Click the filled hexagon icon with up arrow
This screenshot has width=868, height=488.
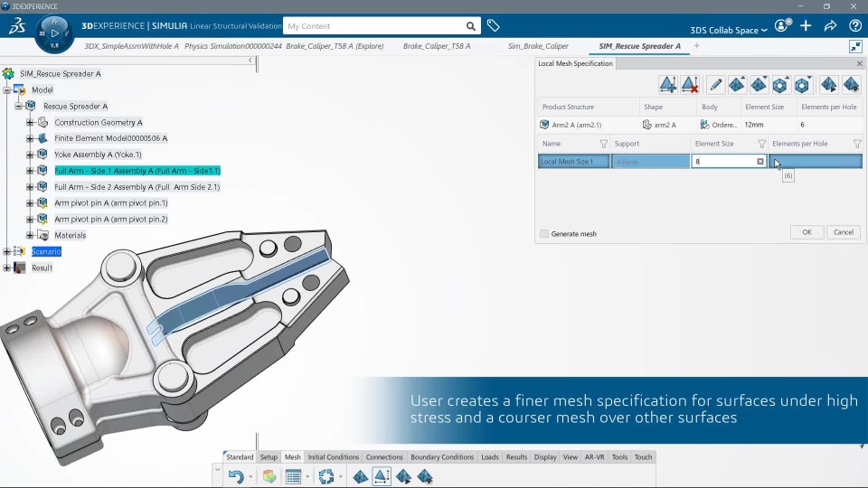coord(780,85)
